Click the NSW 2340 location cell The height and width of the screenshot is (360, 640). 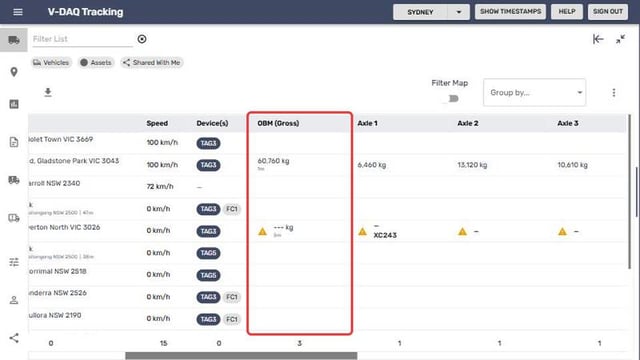(54, 183)
